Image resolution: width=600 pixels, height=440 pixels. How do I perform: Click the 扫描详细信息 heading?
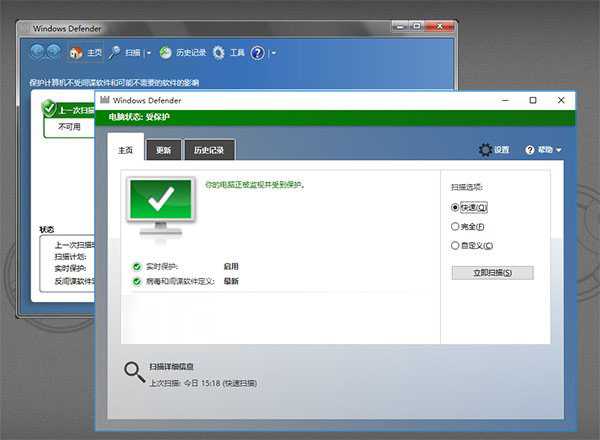click(x=171, y=367)
